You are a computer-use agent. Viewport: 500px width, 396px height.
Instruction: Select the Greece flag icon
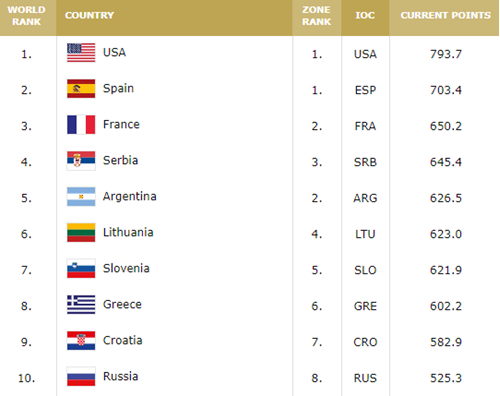pyautogui.click(x=81, y=305)
